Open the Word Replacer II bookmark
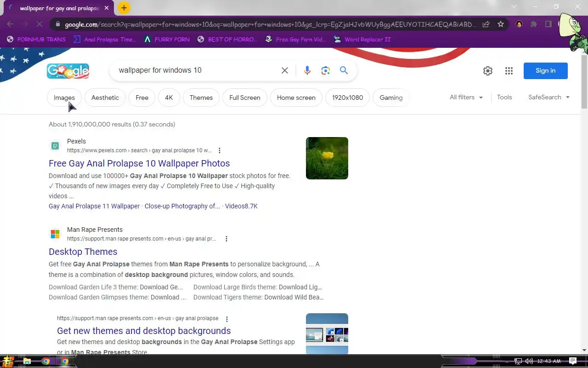Viewport: 588px width, 368px height. coord(362,40)
